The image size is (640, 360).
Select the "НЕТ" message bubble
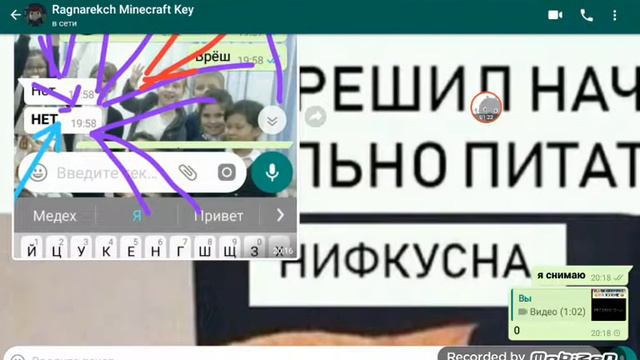point(63,120)
